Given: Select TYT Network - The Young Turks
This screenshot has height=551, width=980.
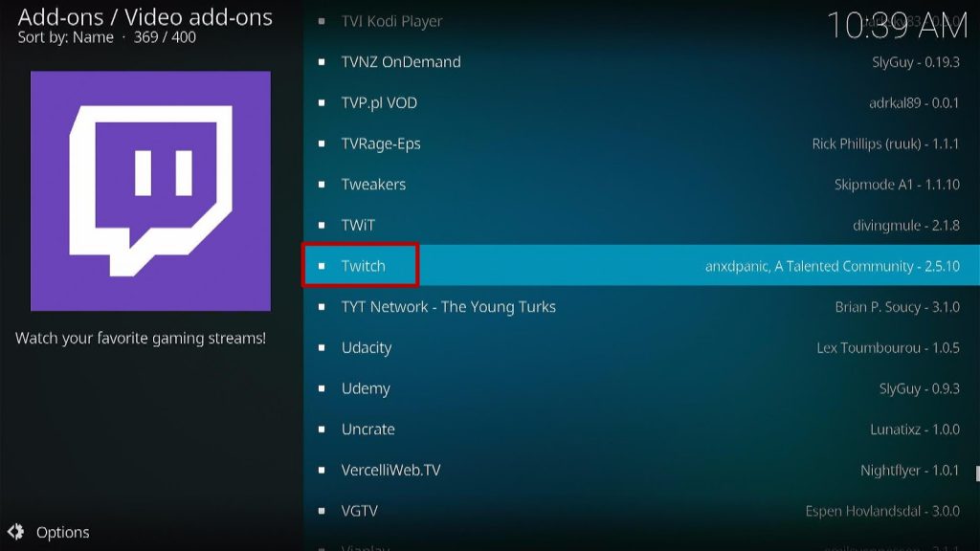Looking at the screenshot, I should pyautogui.click(x=642, y=307).
